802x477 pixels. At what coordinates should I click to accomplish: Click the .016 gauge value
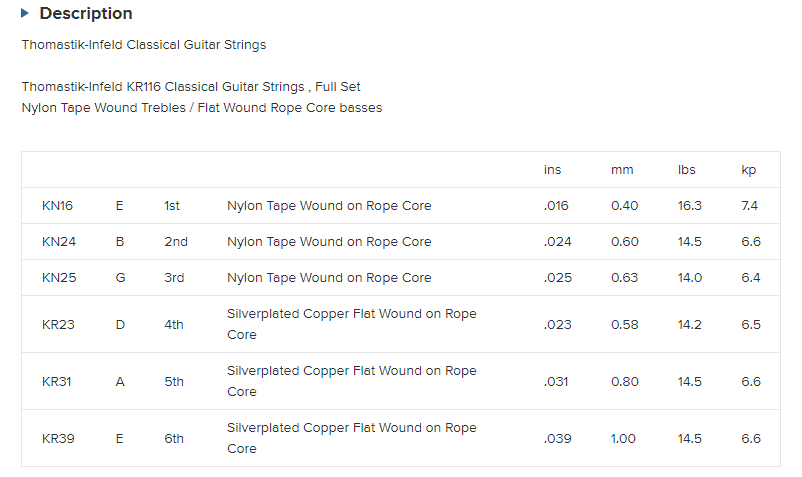coord(556,206)
